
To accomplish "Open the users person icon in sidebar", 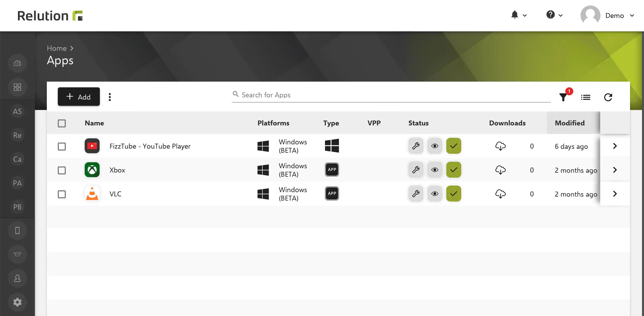I will click(x=17, y=278).
